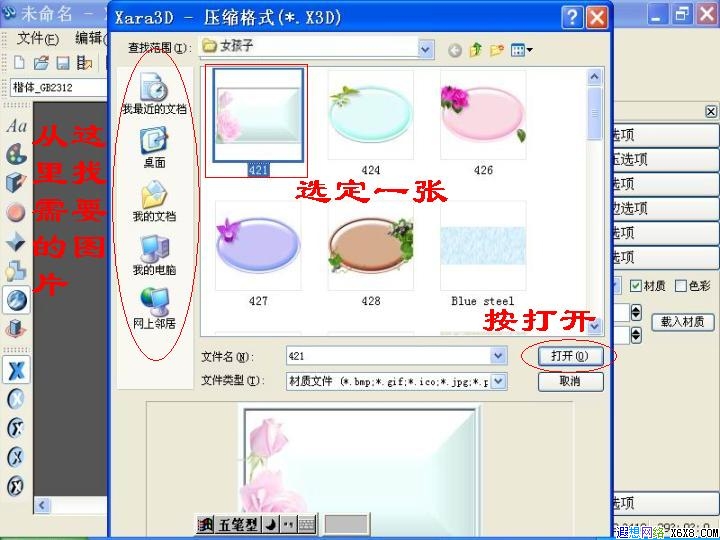Open the 文件 menu

click(x=38, y=39)
